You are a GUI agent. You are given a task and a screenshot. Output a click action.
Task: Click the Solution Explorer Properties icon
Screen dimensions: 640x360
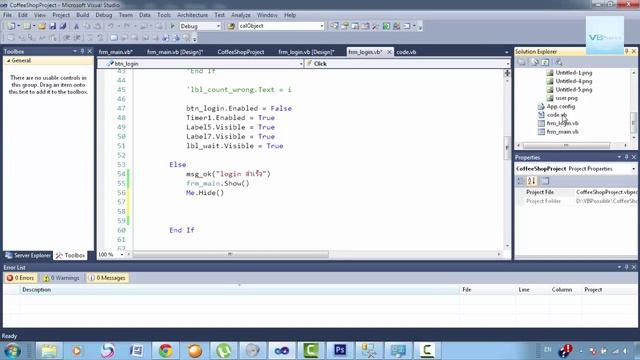(x=522, y=62)
